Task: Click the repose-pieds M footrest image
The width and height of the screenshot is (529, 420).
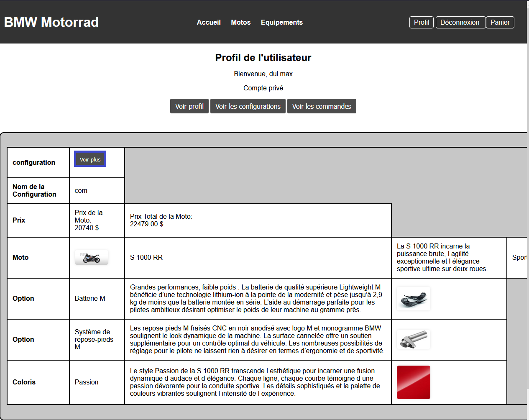Action: coord(413,339)
